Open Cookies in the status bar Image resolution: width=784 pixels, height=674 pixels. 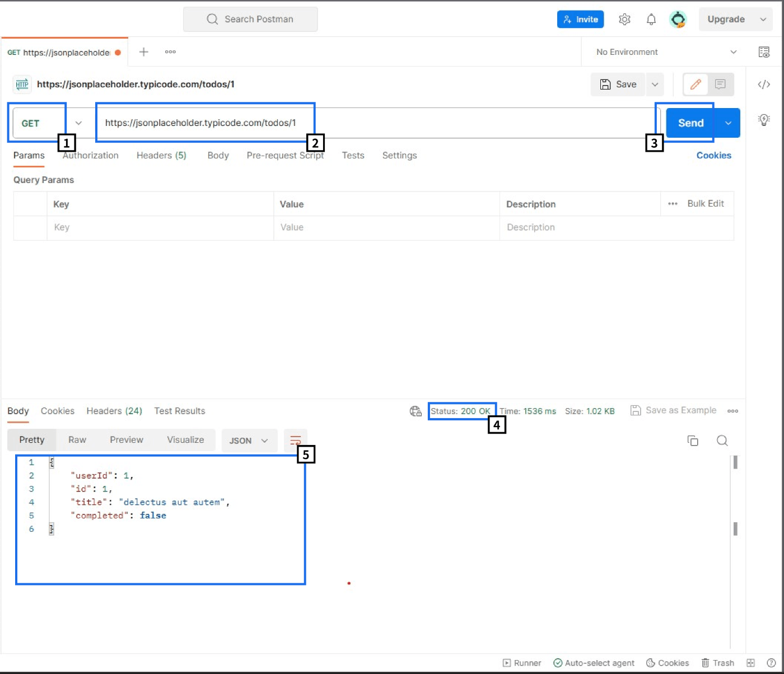point(668,663)
